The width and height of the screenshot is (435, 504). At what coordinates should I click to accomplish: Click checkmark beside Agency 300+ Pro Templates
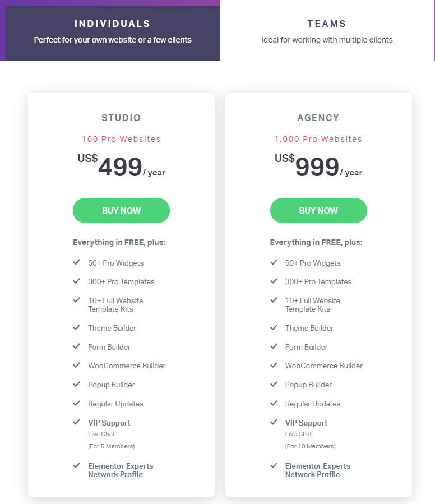pyautogui.click(x=274, y=281)
